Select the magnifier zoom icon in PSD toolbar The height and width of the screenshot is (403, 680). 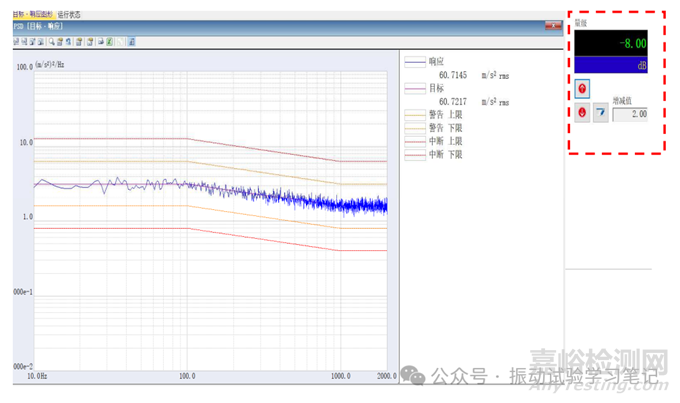pyautogui.click(x=52, y=42)
